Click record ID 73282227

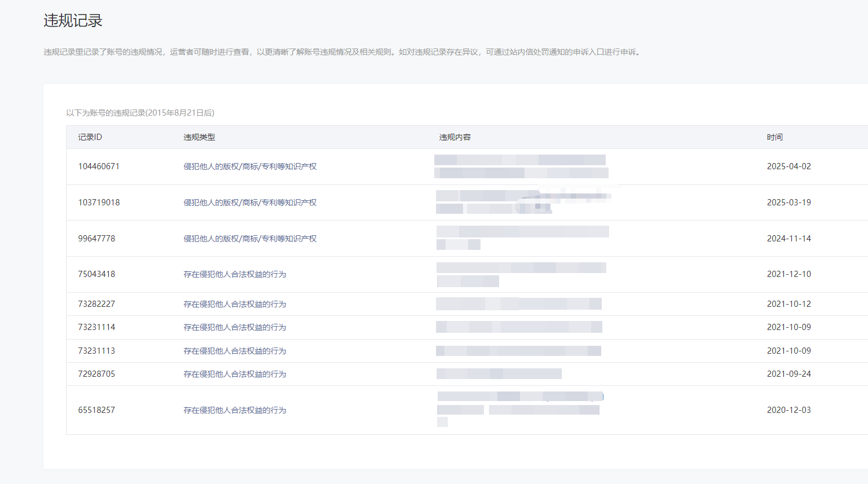96,304
